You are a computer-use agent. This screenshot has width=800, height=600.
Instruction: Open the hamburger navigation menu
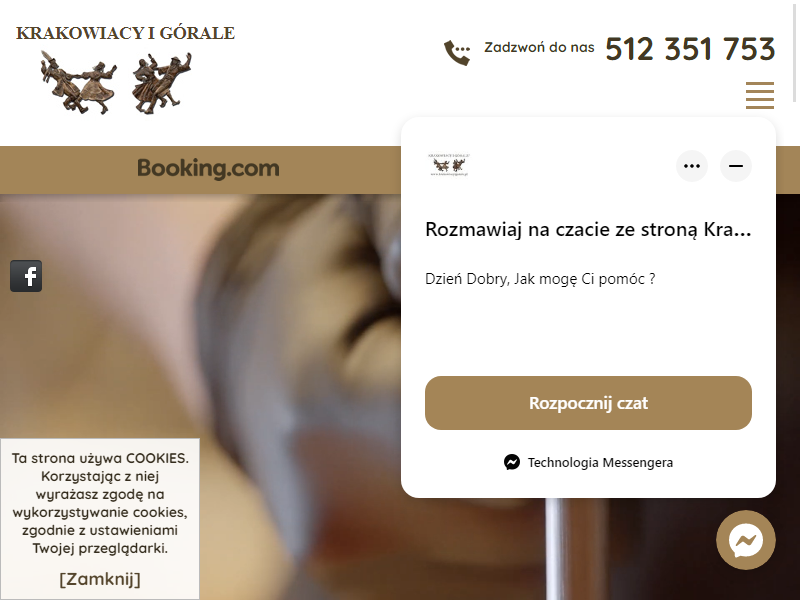click(x=760, y=95)
